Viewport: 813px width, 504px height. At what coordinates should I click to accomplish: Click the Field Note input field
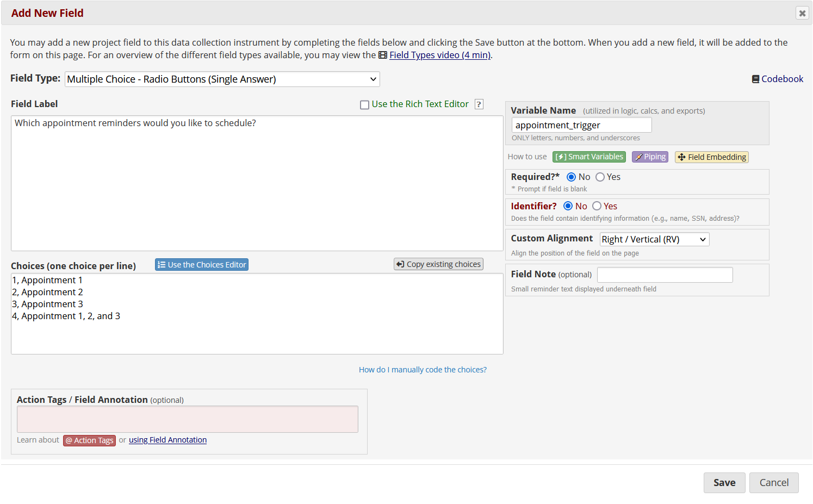pos(665,275)
